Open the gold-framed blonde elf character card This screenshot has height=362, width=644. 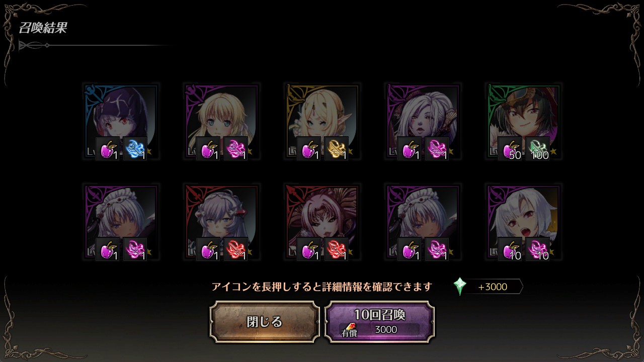323,121
